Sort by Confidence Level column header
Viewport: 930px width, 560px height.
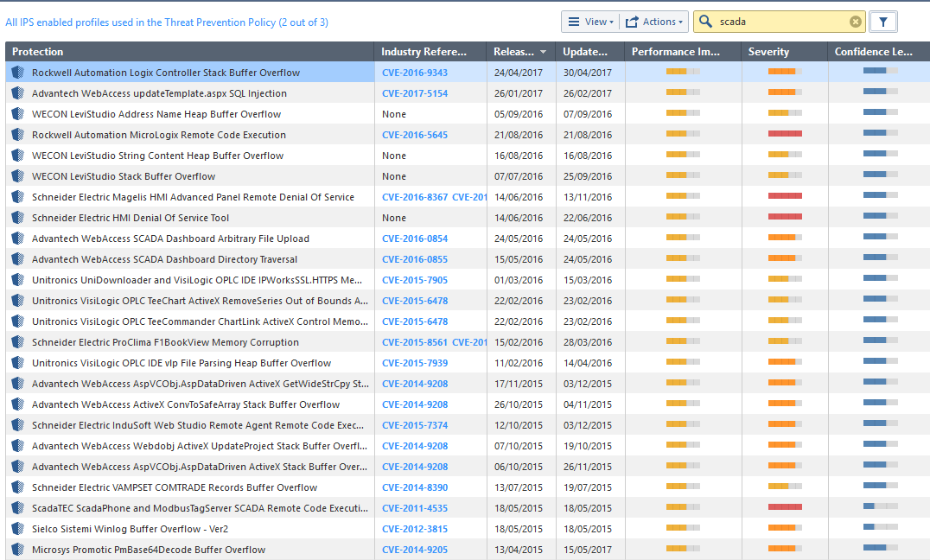878,52
